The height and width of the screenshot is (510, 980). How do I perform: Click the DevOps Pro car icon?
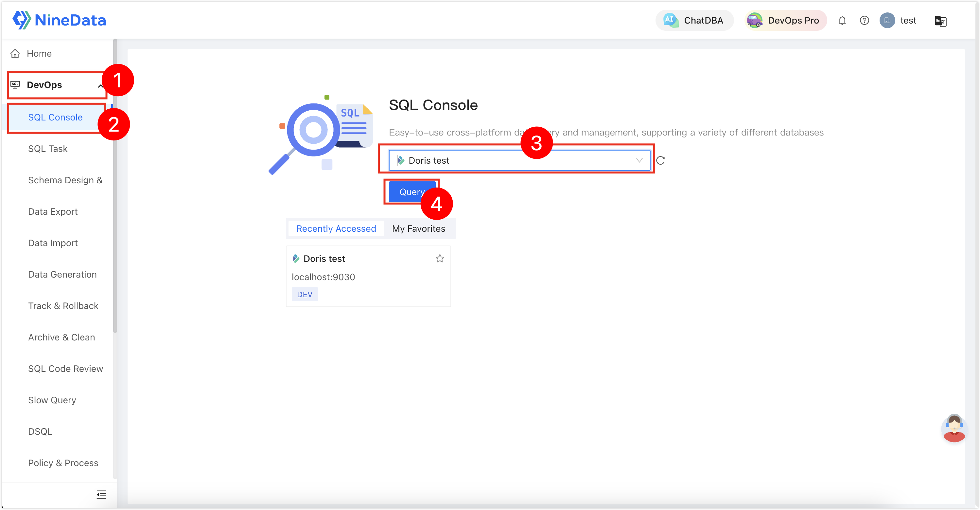pos(754,20)
